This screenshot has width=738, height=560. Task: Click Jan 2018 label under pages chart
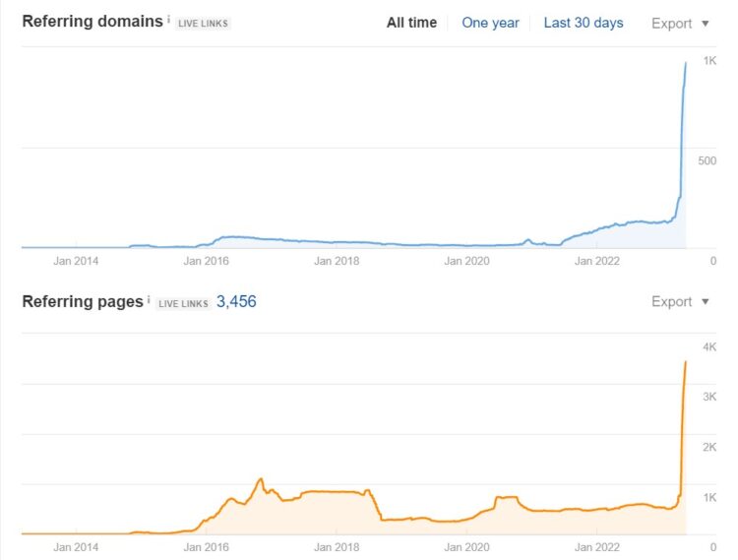click(x=337, y=547)
